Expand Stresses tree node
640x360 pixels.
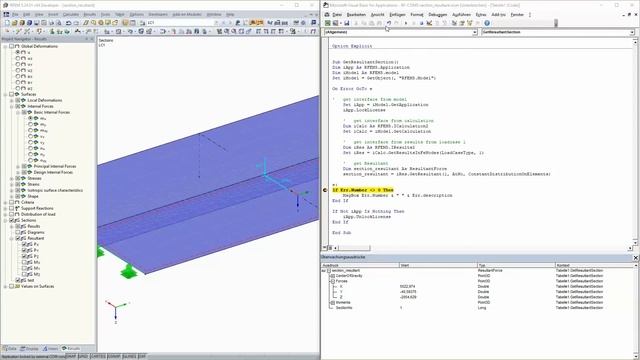[x=11, y=178]
